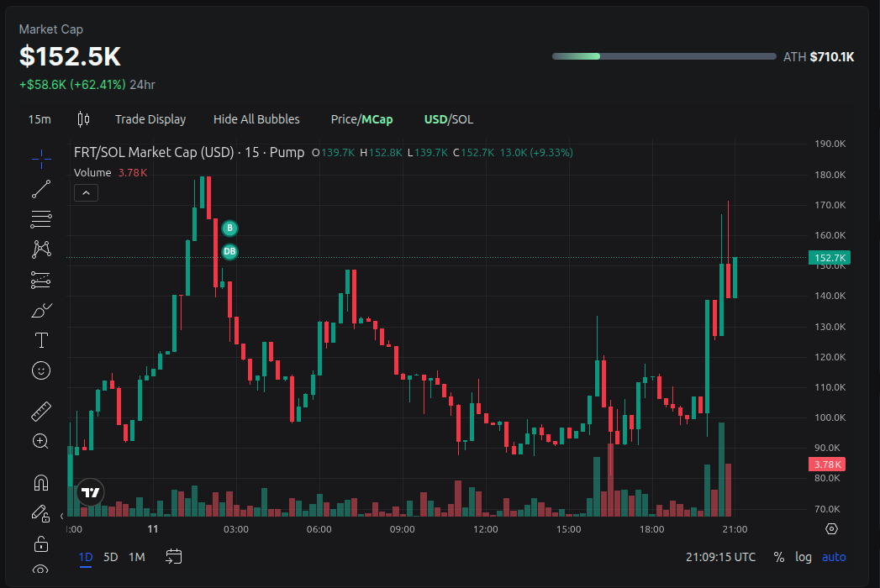Screen dimensions: 880x588
Task: Select the 1M range tab
Action: pyautogui.click(x=137, y=557)
